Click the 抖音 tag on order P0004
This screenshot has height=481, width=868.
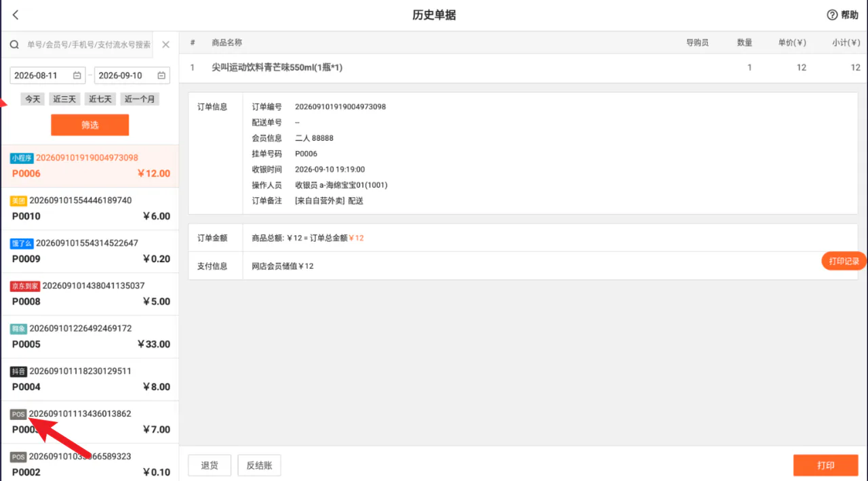click(18, 371)
